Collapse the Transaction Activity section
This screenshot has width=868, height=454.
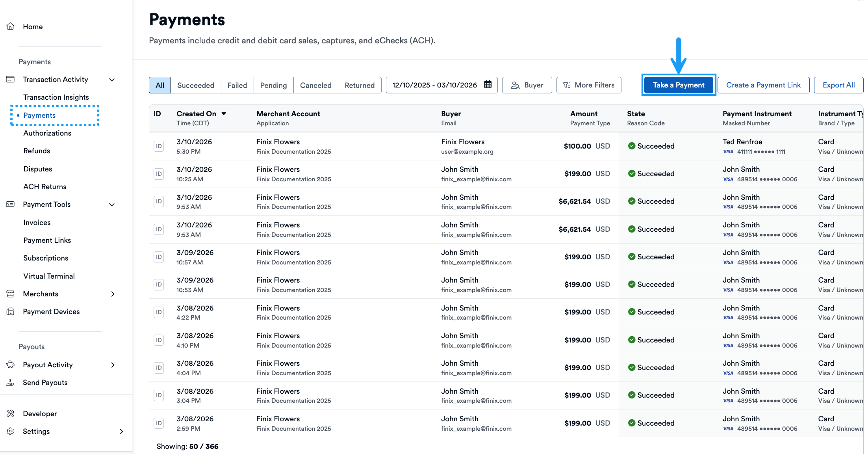[x=112, y=79]
